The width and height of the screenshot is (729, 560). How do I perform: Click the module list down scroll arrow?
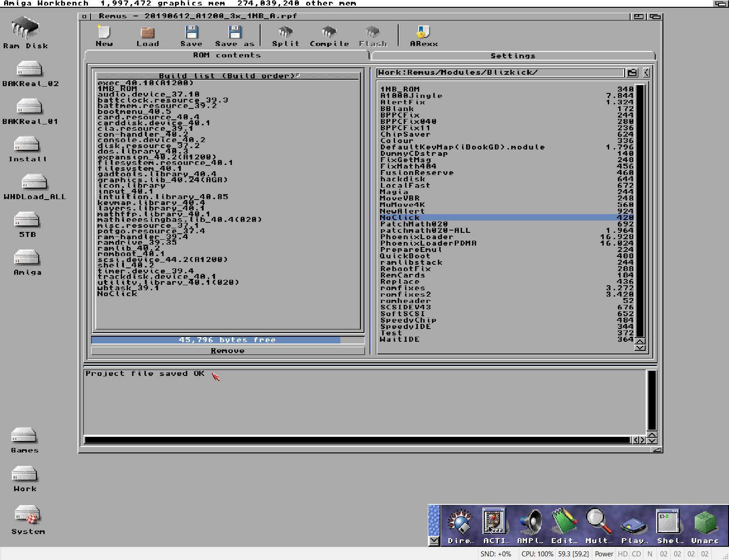640,348
